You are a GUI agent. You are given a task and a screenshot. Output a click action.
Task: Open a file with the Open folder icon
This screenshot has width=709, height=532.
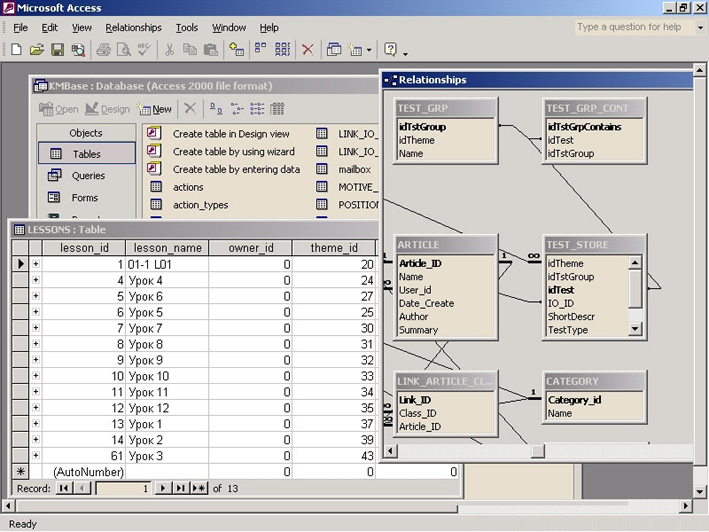(x=36, y=49)
